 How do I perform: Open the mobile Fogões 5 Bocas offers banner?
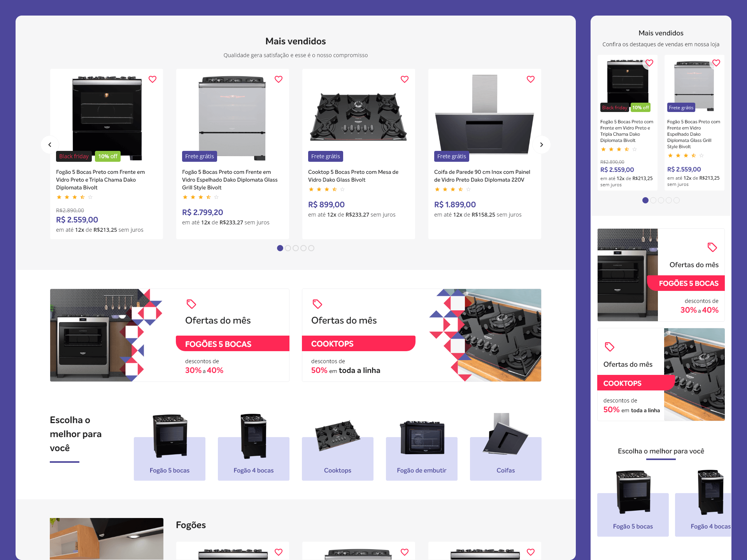coord(661,275)
